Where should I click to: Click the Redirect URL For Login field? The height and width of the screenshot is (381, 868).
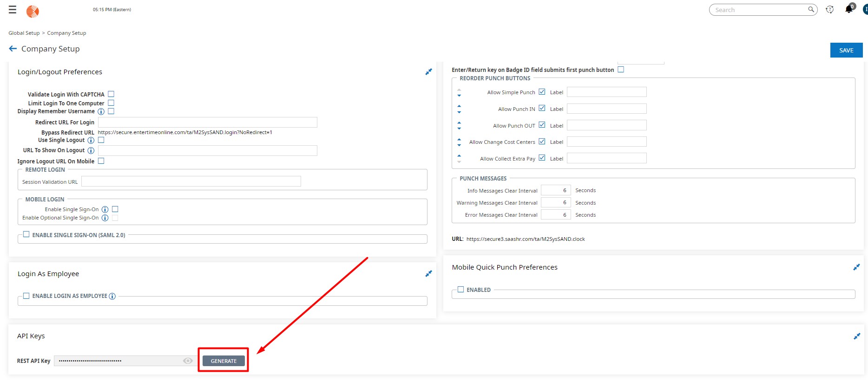point(207,123)
